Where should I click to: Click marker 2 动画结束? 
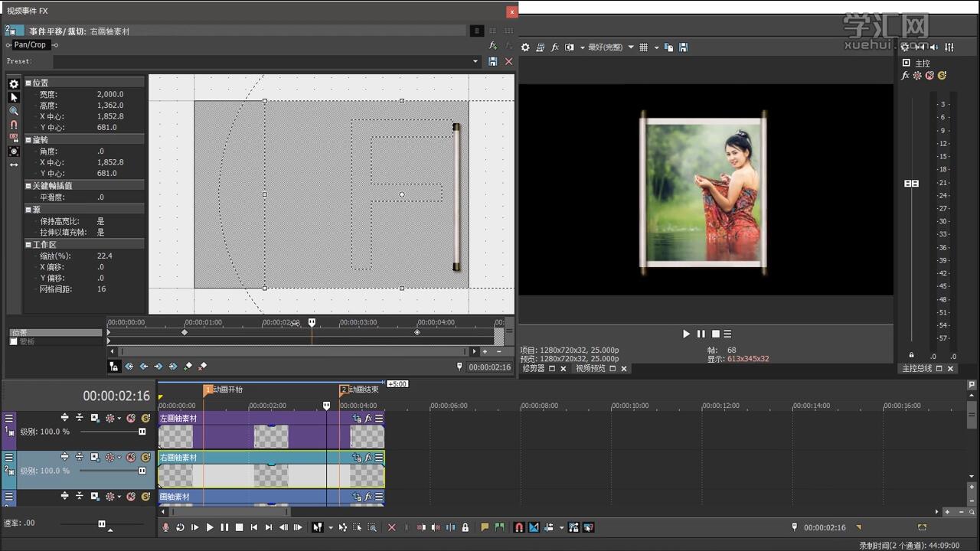344,390
